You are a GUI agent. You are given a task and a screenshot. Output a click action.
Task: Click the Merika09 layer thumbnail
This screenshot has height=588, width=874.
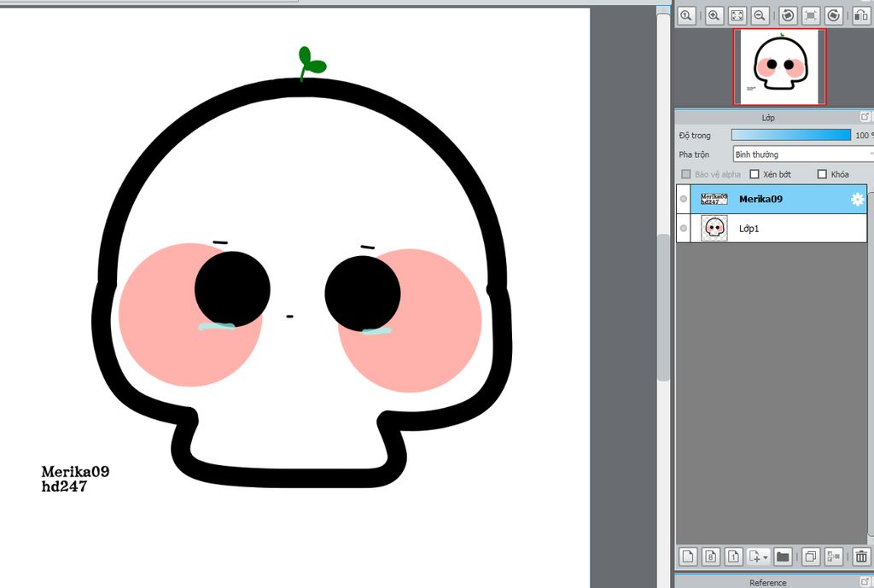click(714, 199)
